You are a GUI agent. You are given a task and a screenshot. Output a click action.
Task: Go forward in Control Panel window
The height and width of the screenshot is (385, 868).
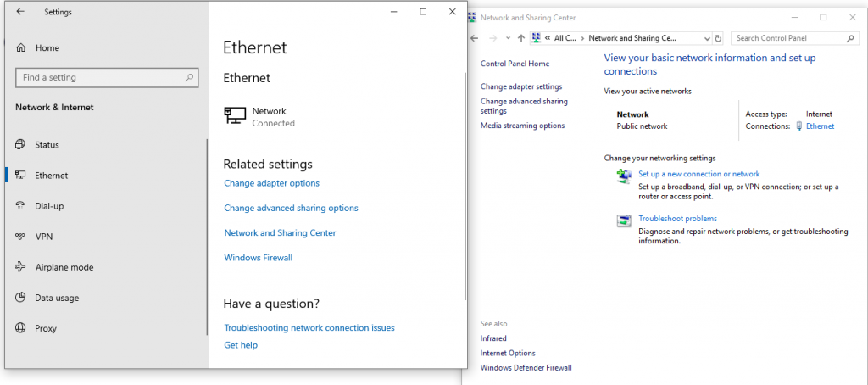coord(493,38)
